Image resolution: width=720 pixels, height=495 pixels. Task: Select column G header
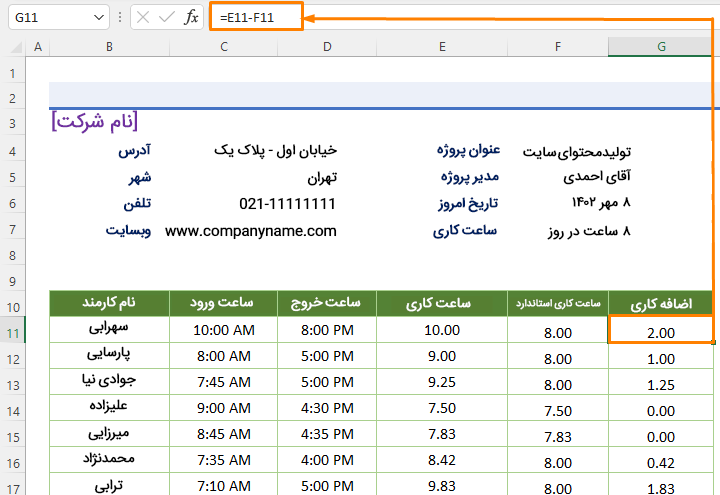(x=660, y=47)
